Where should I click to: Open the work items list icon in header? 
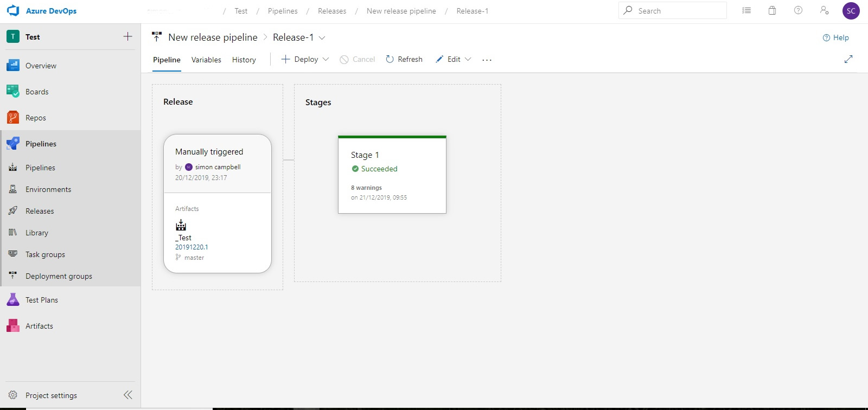pos(746,10)
